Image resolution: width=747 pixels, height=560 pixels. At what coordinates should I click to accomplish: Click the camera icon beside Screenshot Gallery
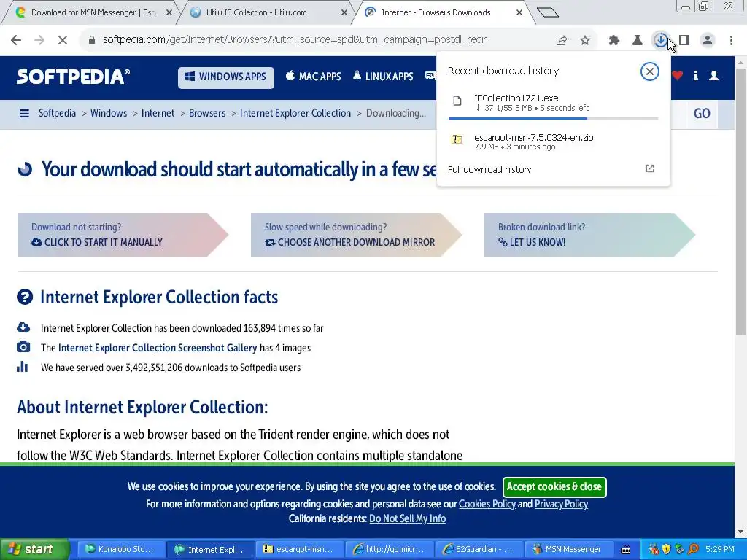pyautogui.click(x=23, y=347)
